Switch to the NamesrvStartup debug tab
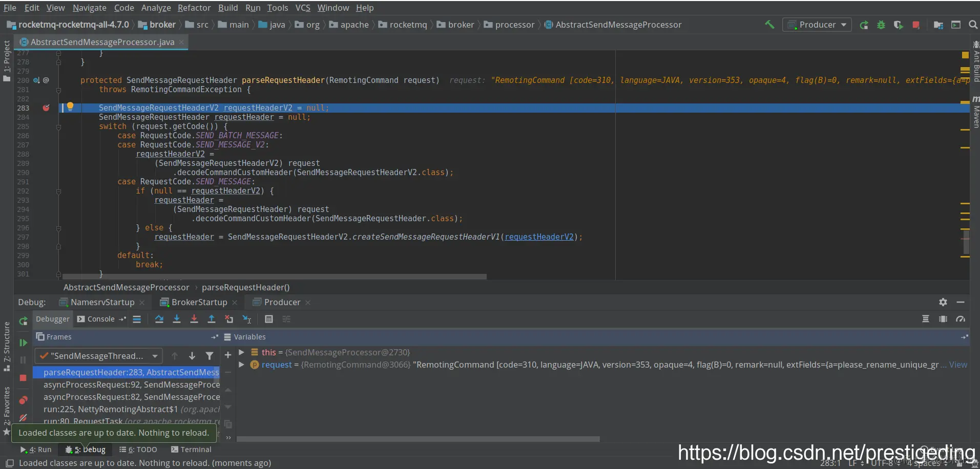This screenshot has width=980, height=469. (x=102, y=302)
